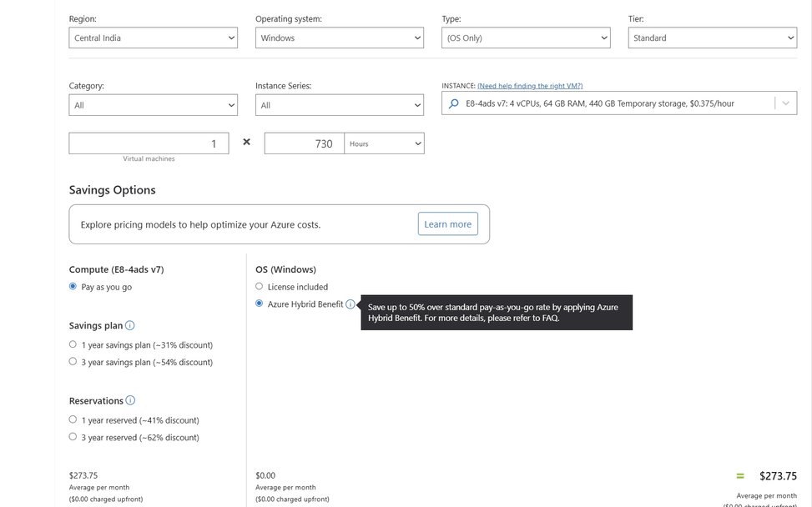812x507 pixels.
Task: Open the 'Need help finding the right VM?' link
Action: 529,84
